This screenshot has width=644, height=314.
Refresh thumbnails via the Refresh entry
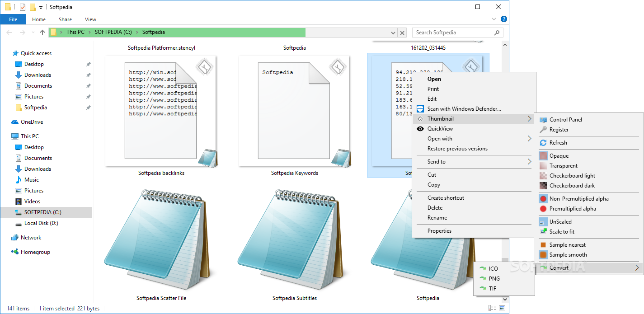589,143
